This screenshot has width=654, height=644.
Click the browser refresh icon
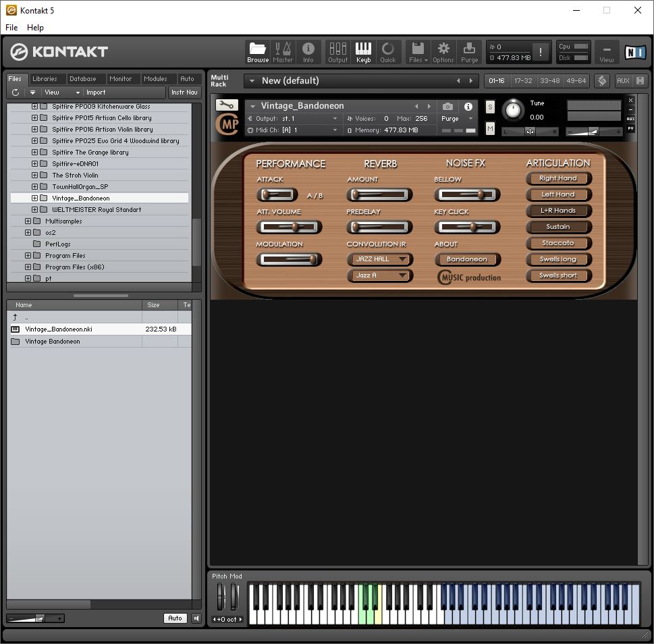click(16, 92)
